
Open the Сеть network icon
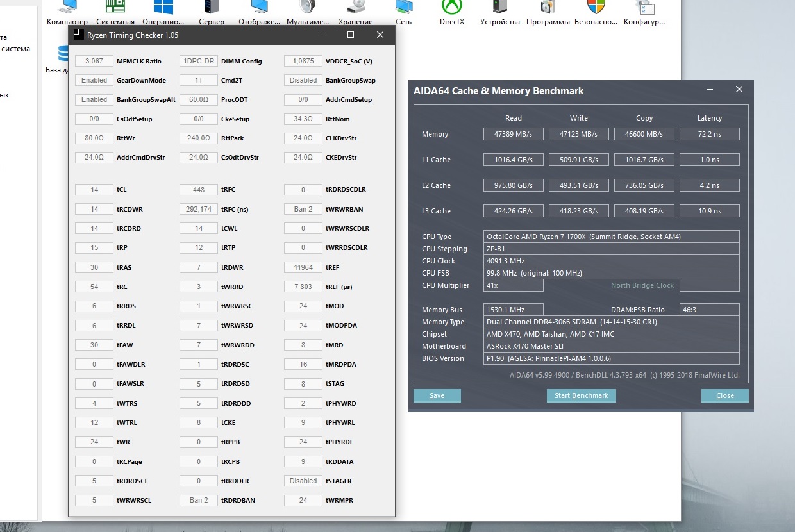tap(403, 13)
